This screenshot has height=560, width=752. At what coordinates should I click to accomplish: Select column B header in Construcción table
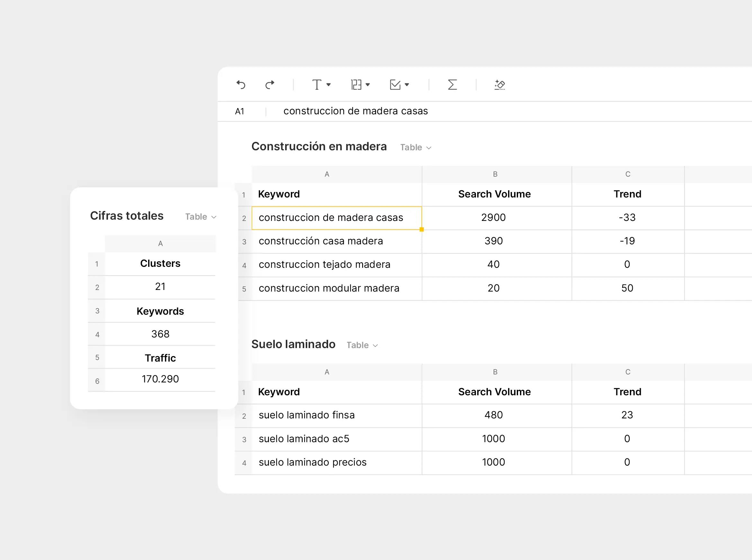pyautogui.click(x=495, y=174)
